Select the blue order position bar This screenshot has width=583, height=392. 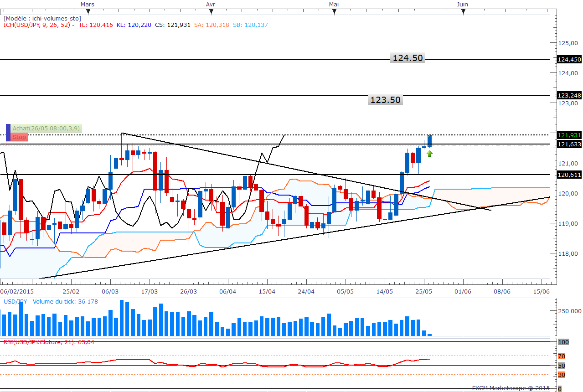point(8,132)
